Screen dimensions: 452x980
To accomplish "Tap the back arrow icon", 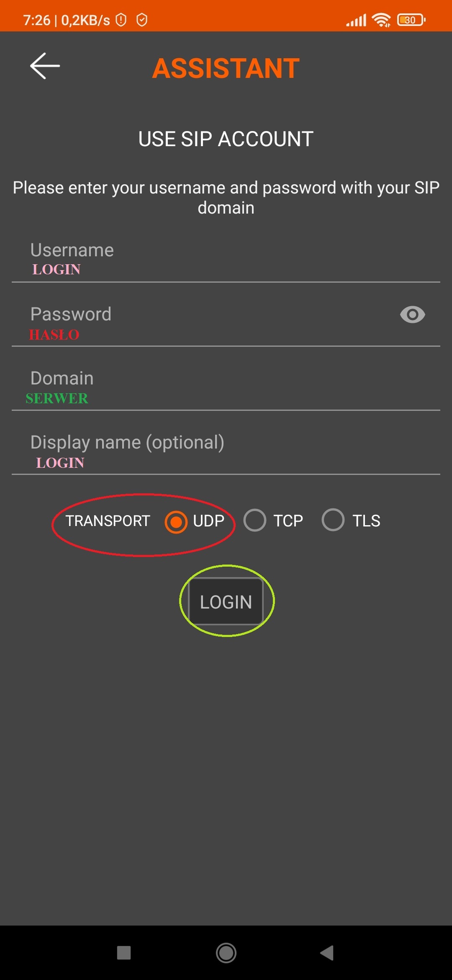I will click(45, 66).
